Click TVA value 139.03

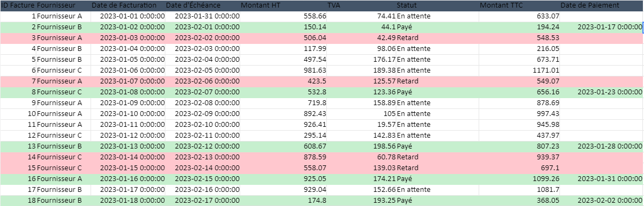[362, 168]
